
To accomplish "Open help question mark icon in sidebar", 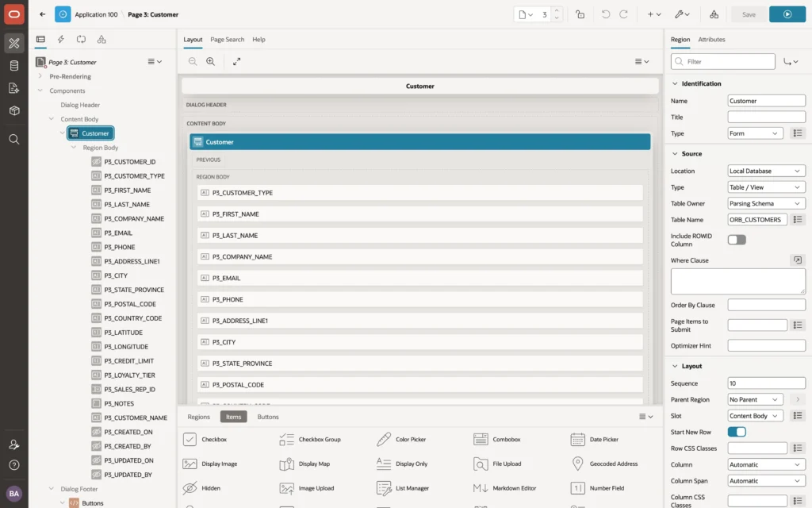I will [14, 465].
